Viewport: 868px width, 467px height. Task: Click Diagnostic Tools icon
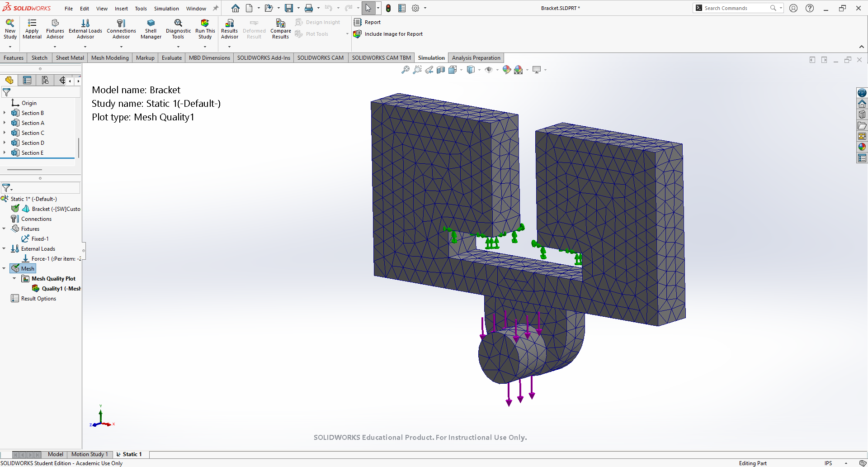178,29
